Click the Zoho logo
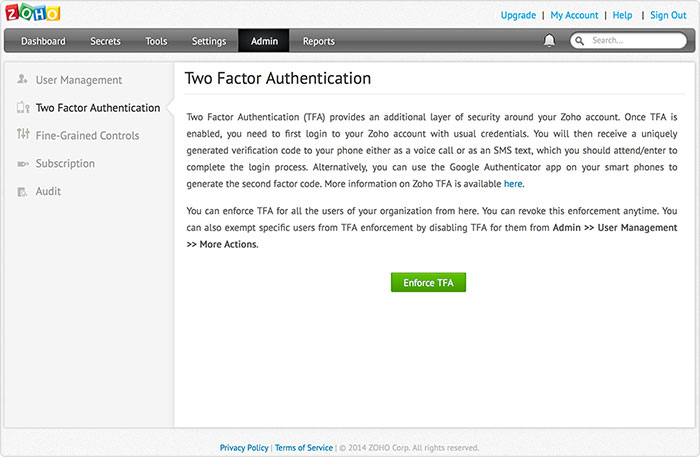Image resolution: width=700 pixels, height=459 pixels. (33, 12)
